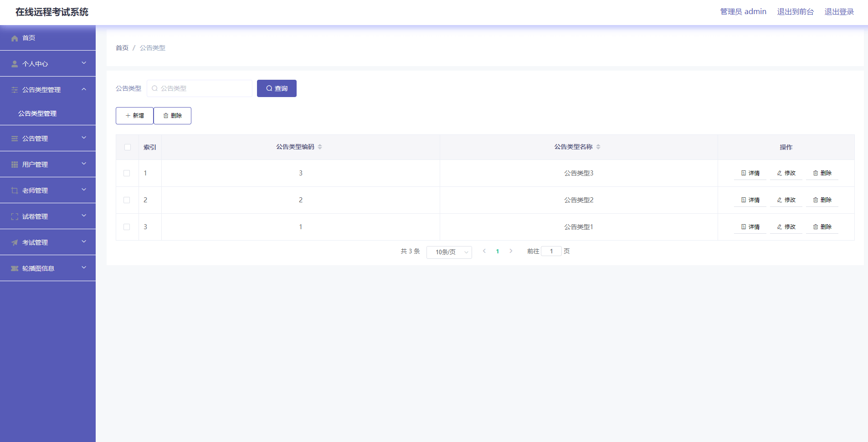Collapse the 公告类型管理 sidebar section
Image resolution: width=868 pixels, height=442 pixels.
[x=48, y=90]
